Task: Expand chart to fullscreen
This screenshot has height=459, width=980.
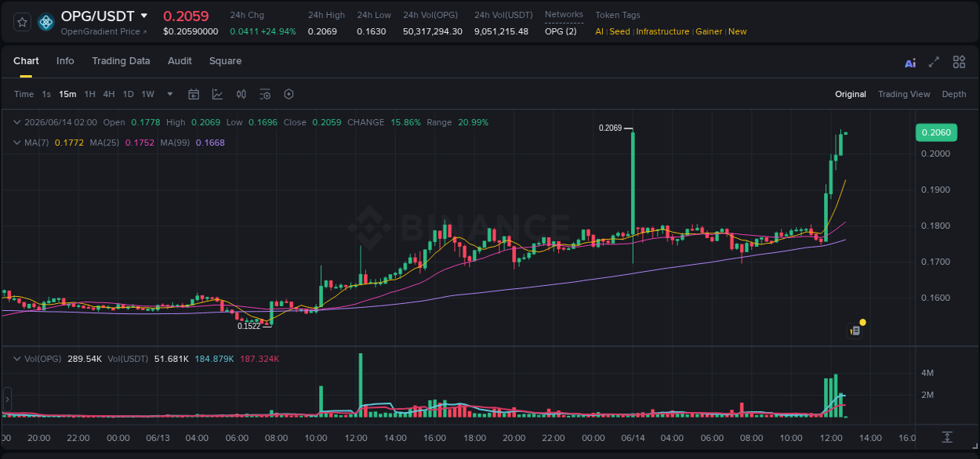Action: pos(934,62)
